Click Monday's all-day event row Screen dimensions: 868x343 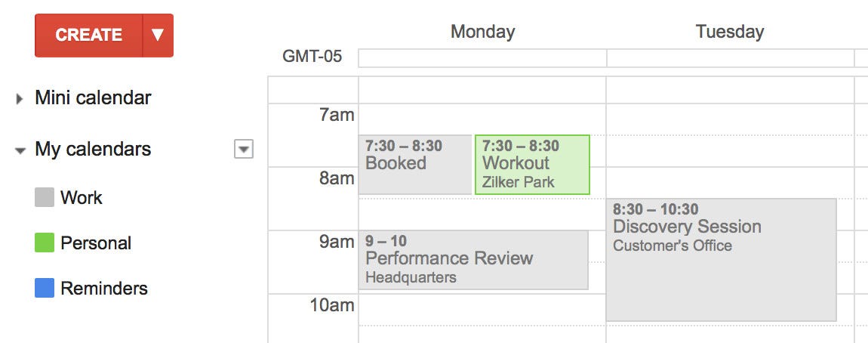(483, 58)
